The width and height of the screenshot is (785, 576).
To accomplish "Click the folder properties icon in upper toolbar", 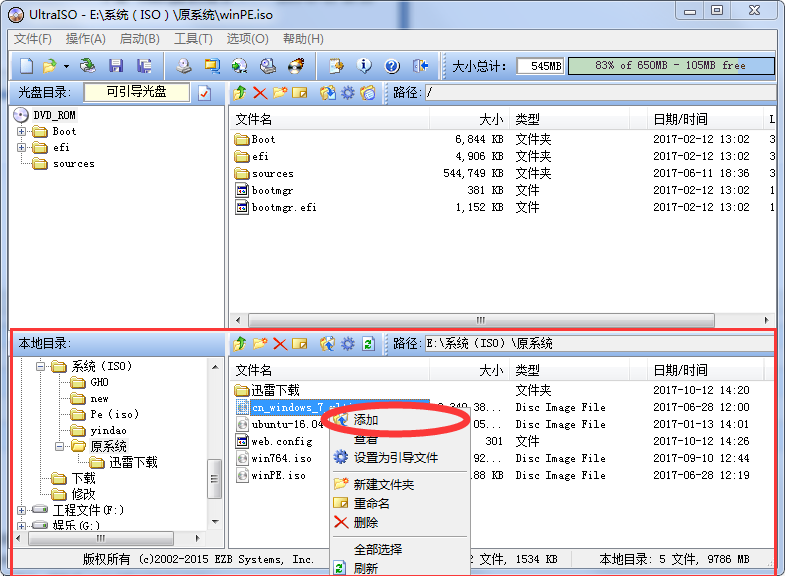I will [368, 93].
